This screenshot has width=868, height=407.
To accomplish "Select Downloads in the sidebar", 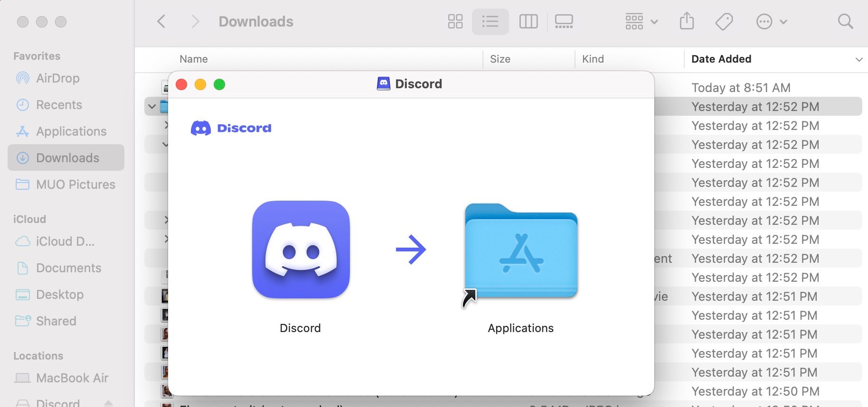I will [x=66, y=157].
